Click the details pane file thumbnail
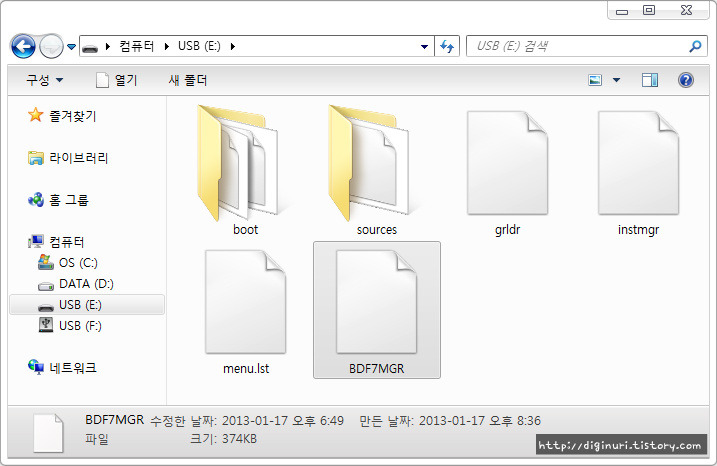The image size is (717, 466). pyautogui.click(x=48, y=433)
